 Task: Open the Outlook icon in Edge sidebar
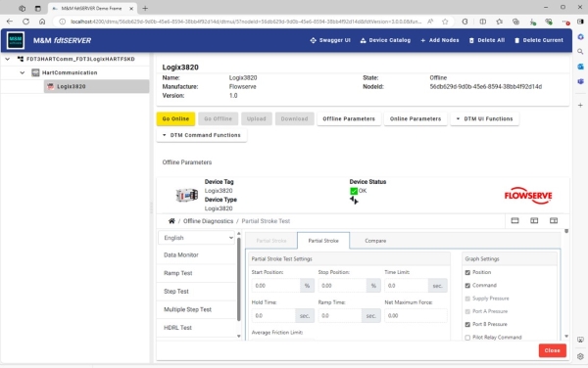pos(580,67)
